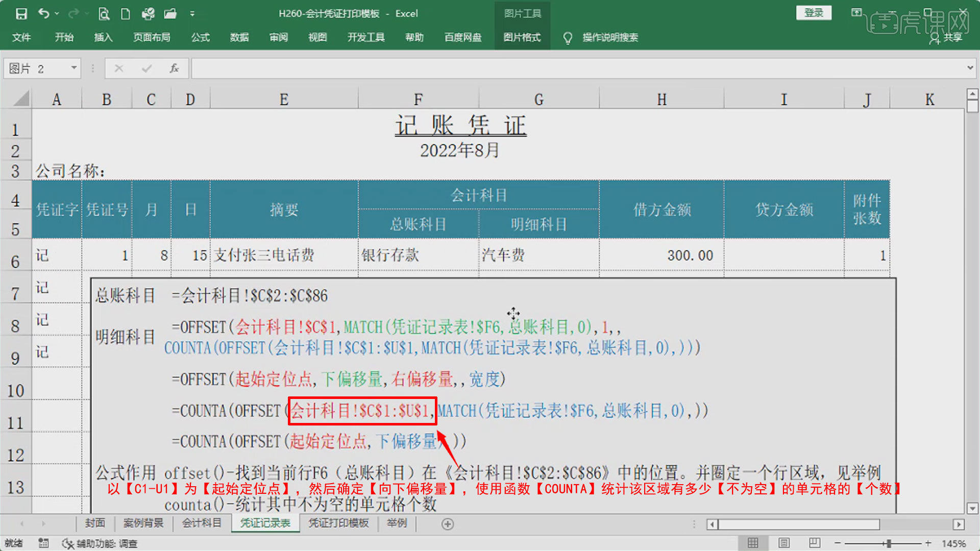The image size is (980, 551).
Task: Click the zoom slider handle
Action: tap(889, 543)
